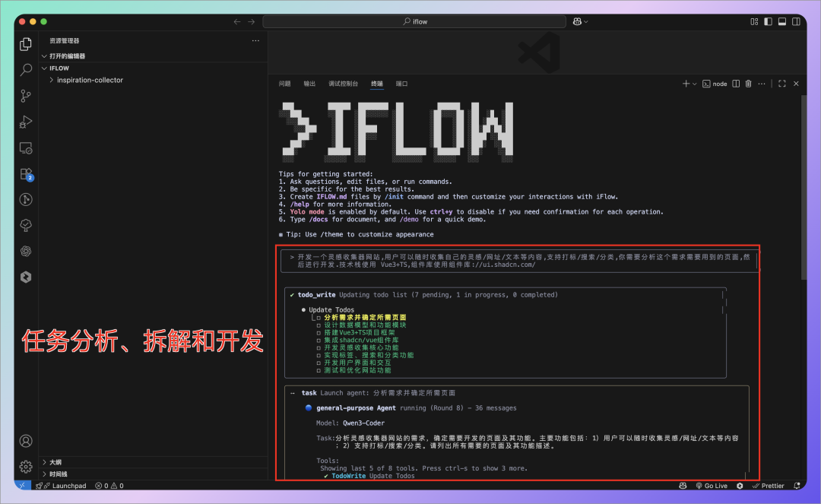Open the Manage settings gear
Viewport: 821px width, 504px height.
pyautogui.click(x=26, y=466)
